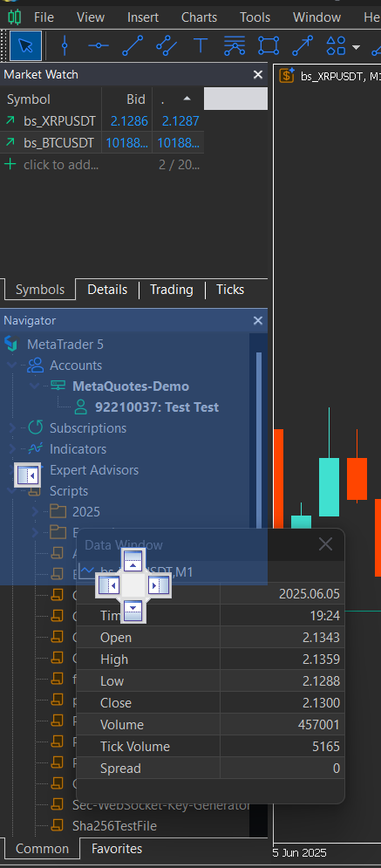Pick the Rectangle shape tool

click(x=269, y=46)
